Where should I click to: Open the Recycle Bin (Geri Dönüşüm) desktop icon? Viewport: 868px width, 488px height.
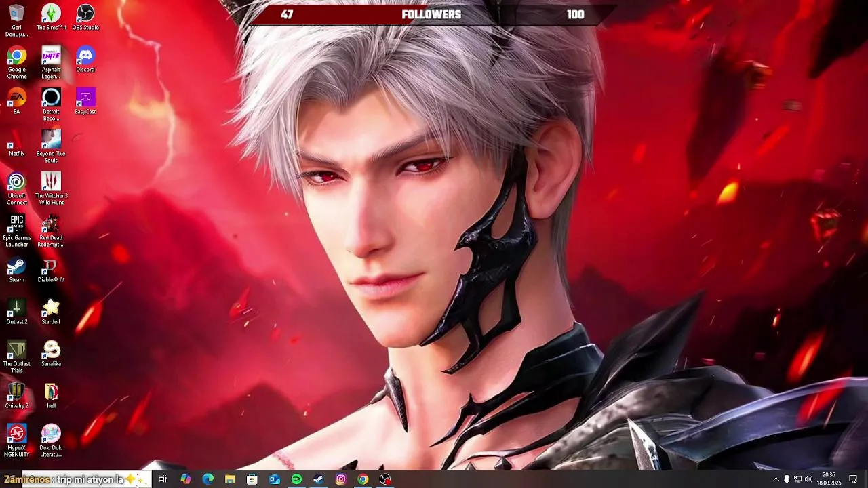[17, 20]
